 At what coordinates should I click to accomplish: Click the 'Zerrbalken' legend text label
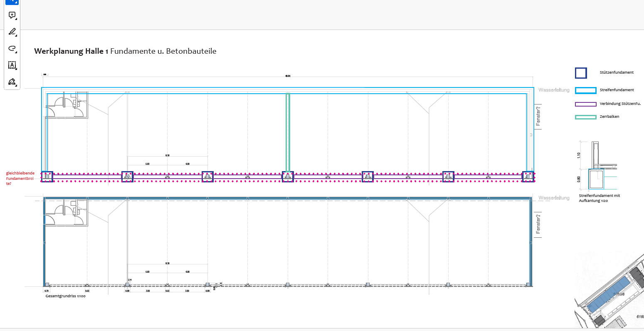(609, 117)
